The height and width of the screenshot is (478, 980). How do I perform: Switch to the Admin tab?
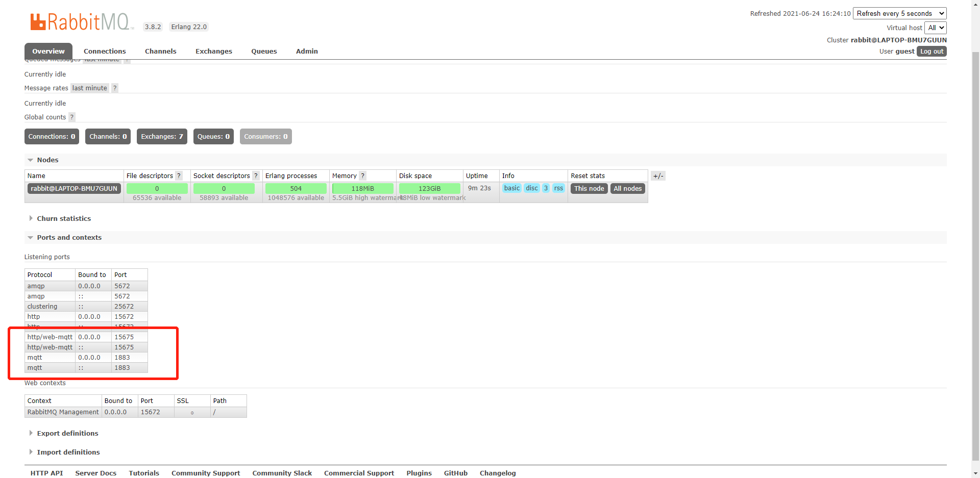pyautogui.click(x=307, y=52)
